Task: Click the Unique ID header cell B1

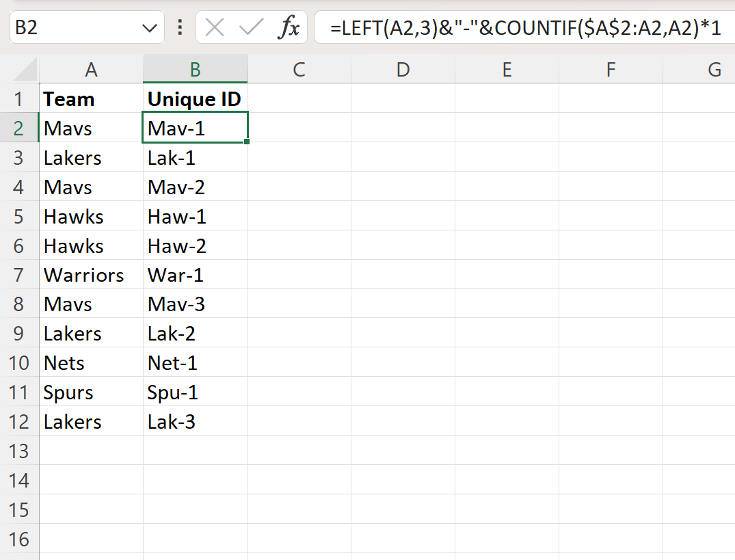Action: (x=195, y=98)
